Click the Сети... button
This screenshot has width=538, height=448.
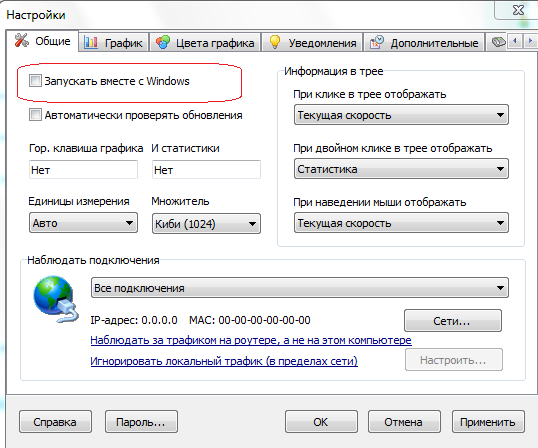point(453,321)
